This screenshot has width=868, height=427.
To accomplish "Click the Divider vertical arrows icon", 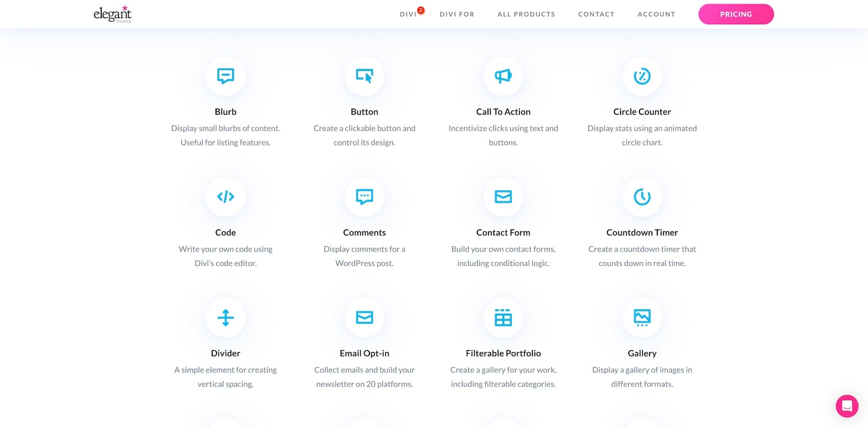I will [225, 317].
